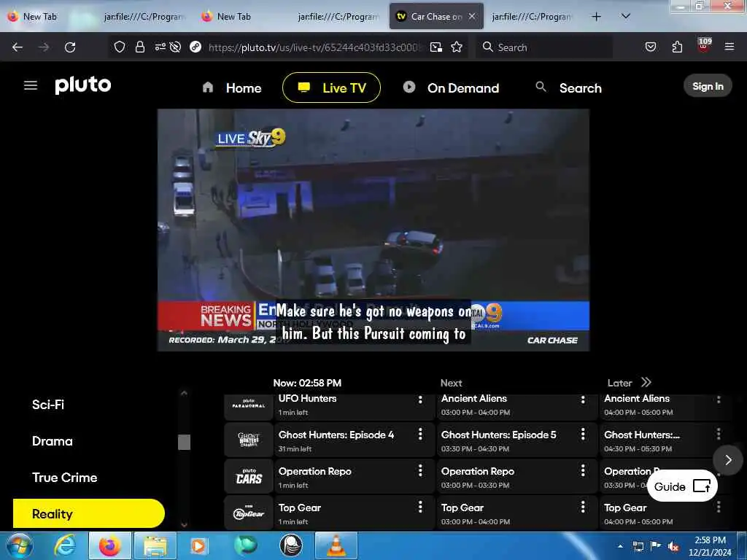The height and width of the screenshot is (560, 747).
Task: Open Pluto Cars channel logo
Action: 249,476
